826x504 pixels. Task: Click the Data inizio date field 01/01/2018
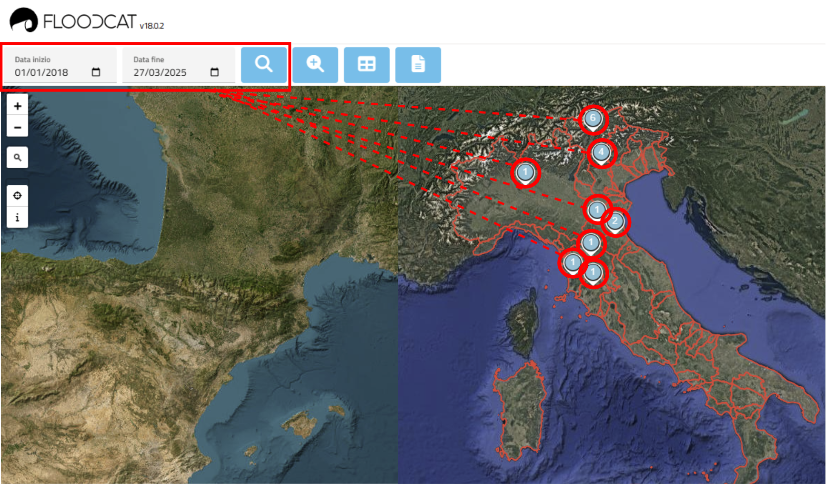(42, 72)
